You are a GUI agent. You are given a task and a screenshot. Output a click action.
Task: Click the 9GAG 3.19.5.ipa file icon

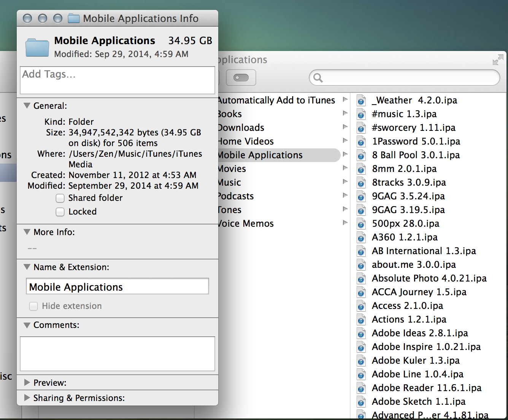361,210
